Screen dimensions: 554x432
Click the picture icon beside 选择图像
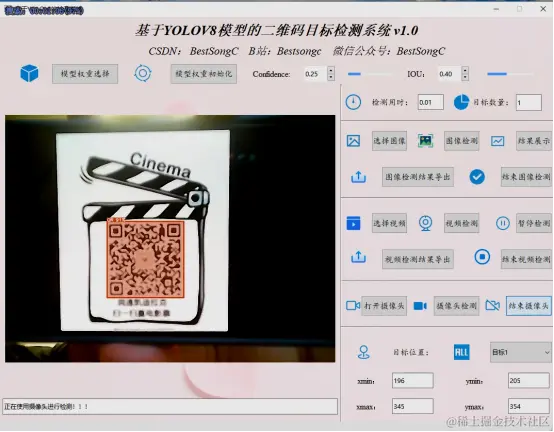353,141
